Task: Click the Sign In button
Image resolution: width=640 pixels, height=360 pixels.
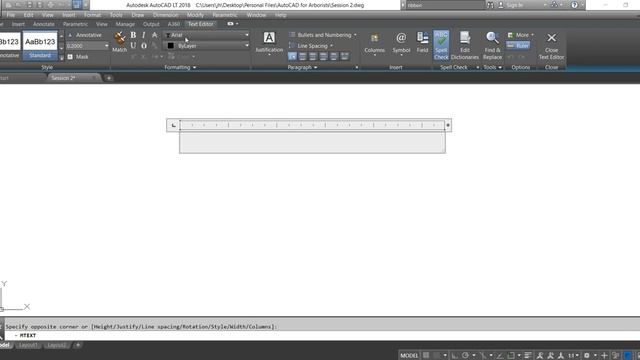Action: 511,5
